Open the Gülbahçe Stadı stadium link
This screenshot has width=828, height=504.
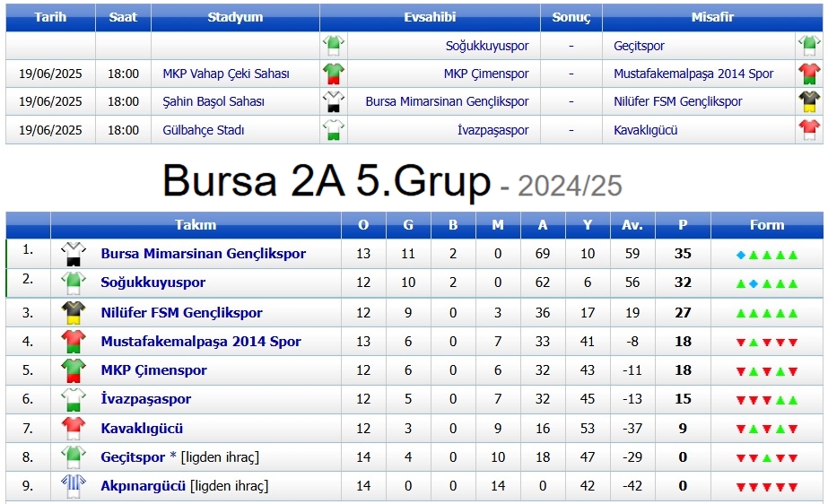(x=204, y=130)
